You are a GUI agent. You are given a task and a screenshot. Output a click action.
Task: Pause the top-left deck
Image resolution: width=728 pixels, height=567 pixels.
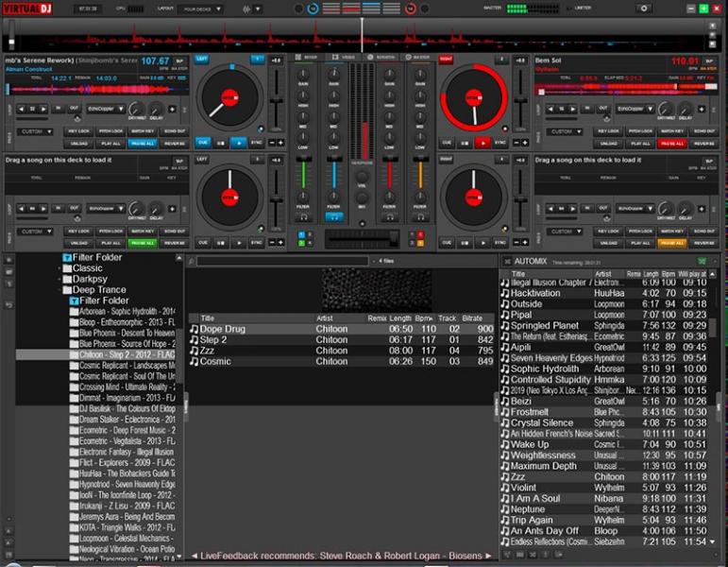pos(221,143)
